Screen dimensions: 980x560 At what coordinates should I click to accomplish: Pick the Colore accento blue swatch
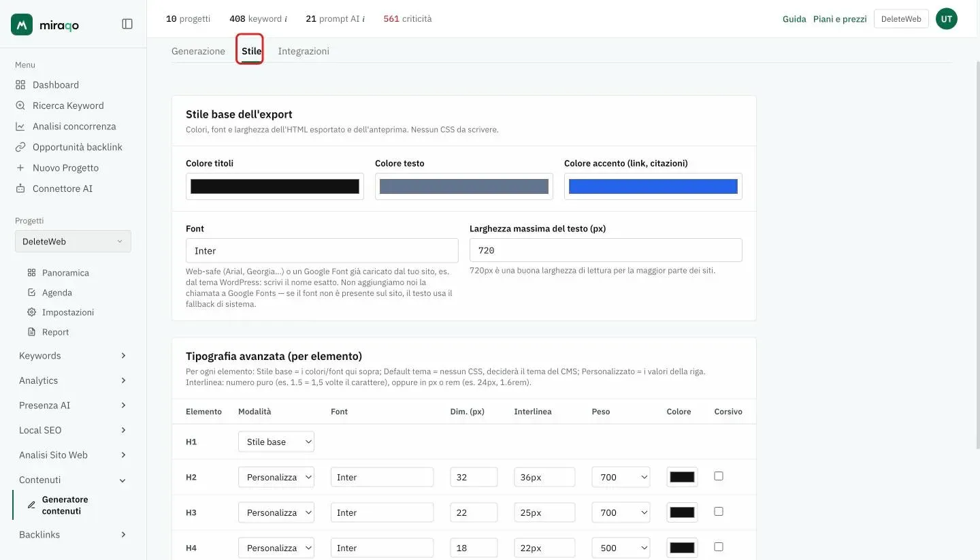coord(653,186)
